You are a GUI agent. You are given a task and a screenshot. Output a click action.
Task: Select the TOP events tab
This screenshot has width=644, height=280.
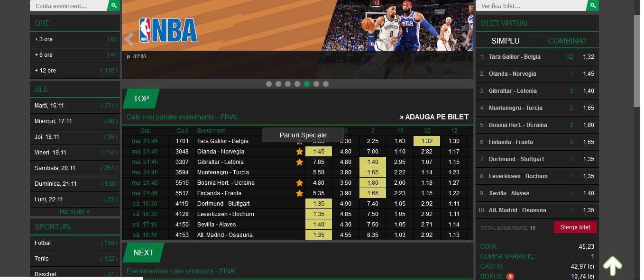(141, 99)
